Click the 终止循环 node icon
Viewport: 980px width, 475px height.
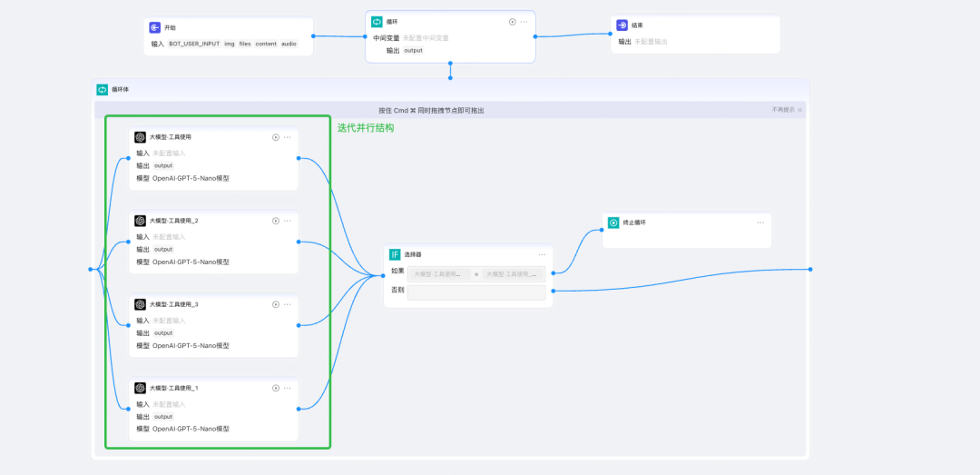pyautogui.click(x=613, y=223)
